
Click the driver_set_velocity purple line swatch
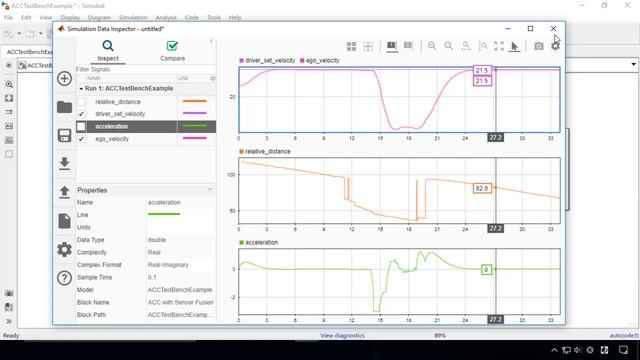click(195, 113)
